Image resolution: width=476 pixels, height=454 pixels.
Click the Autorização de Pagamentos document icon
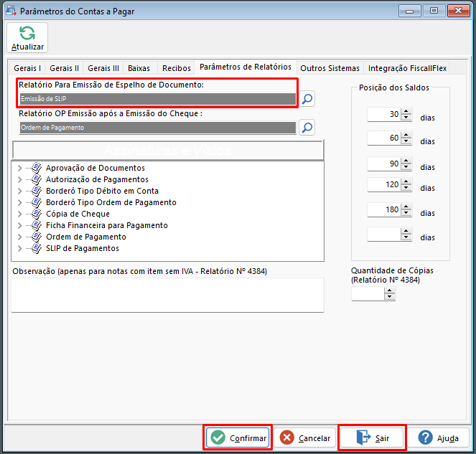coord(37,179)
